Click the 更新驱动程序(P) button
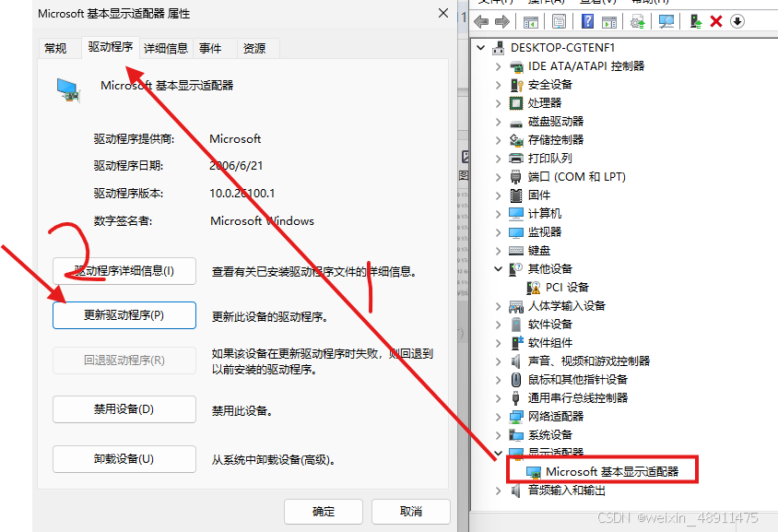 pos(124,315)
